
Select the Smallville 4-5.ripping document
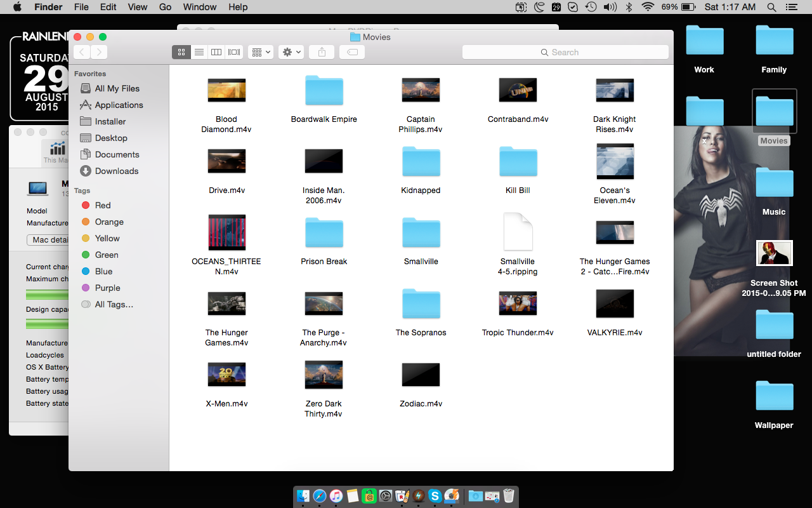coord(518,232)
